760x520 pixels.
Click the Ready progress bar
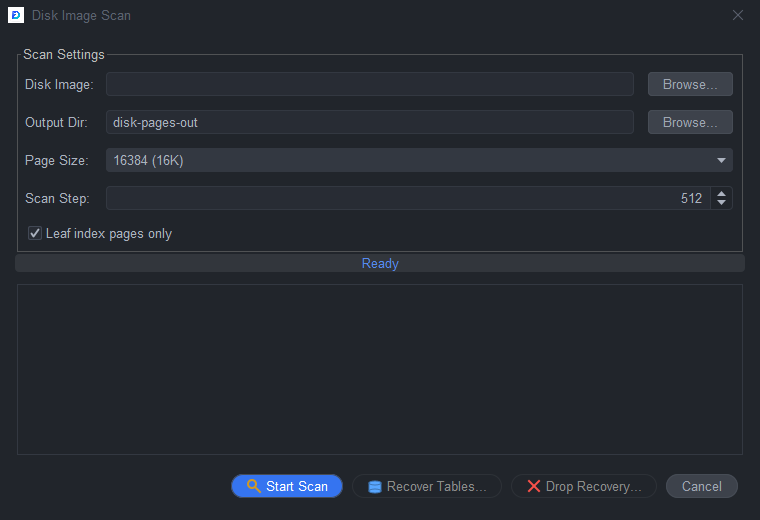point(380,263)
